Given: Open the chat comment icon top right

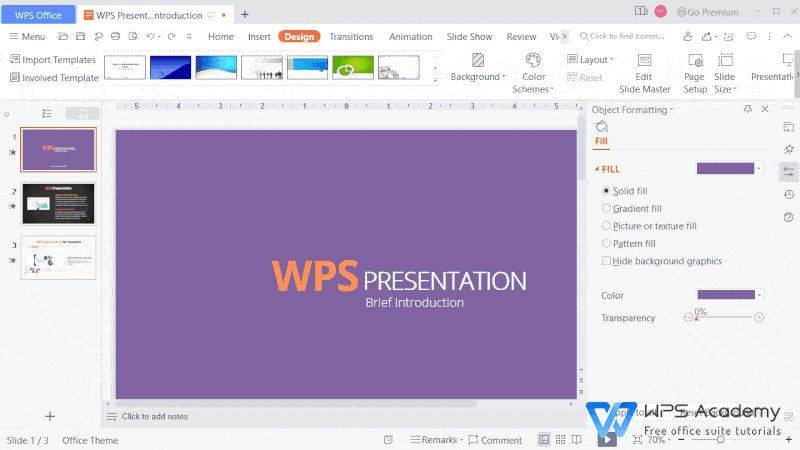Looking at the screenshot, I should [751, 36].
